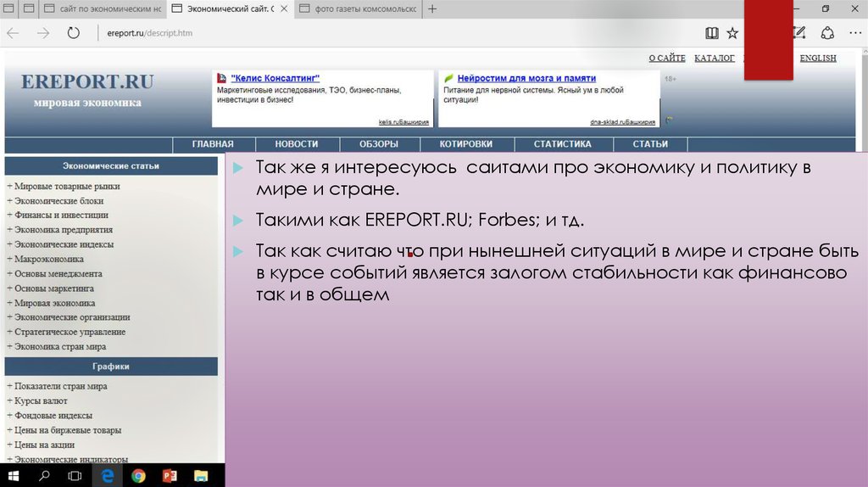Open File Explorer from the taskbar
The height and width of the screenshot is (487, 868).
200,476
